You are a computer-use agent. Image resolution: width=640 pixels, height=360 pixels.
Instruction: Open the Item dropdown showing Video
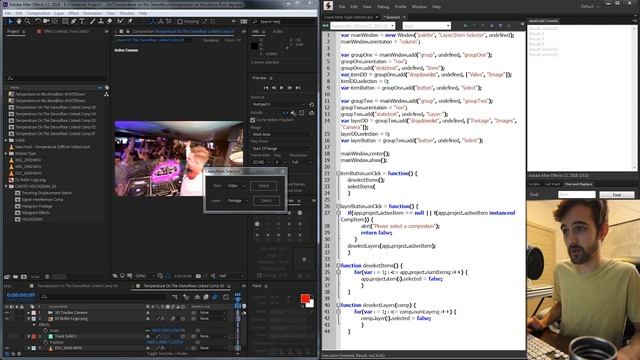[x=236, y=186]
